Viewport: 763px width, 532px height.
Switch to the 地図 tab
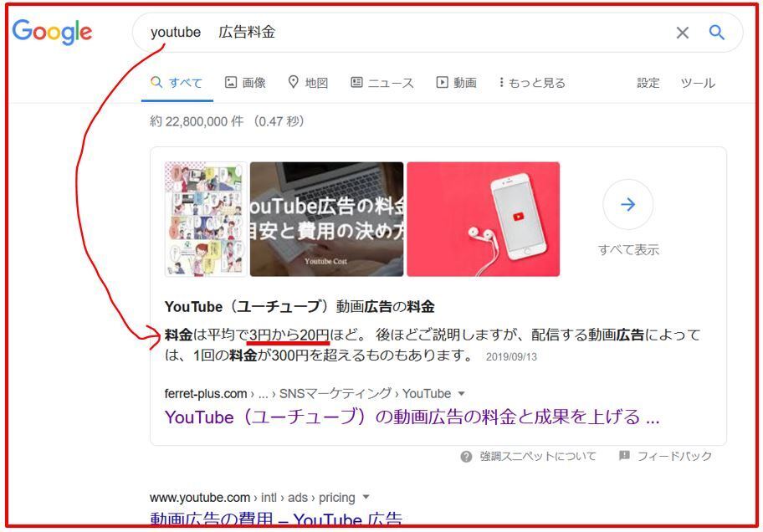pyautogui.click(x=308, y=83)
